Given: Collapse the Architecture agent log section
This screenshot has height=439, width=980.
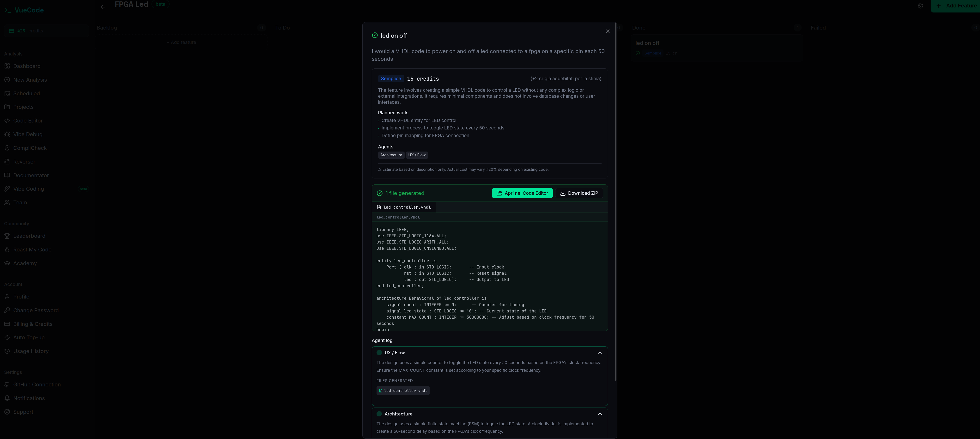Looking at the screenshot, I should (600, 414).
